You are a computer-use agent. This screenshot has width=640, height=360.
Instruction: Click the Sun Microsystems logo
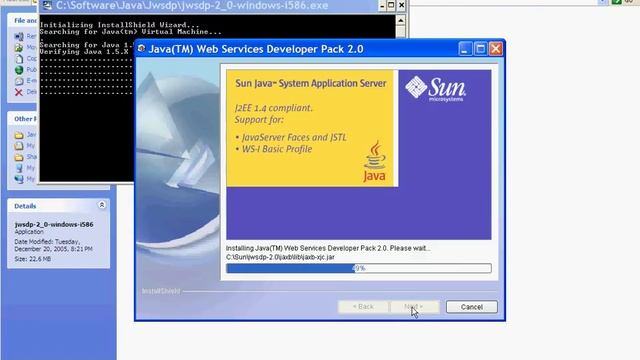pos(435,89)
